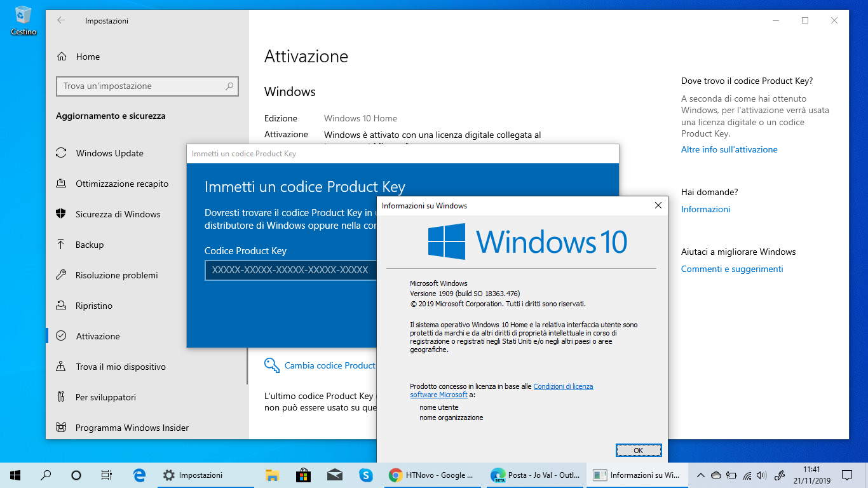
Task: Select Ripristino icon in sidebar
Action: click(x=61, y=306)
